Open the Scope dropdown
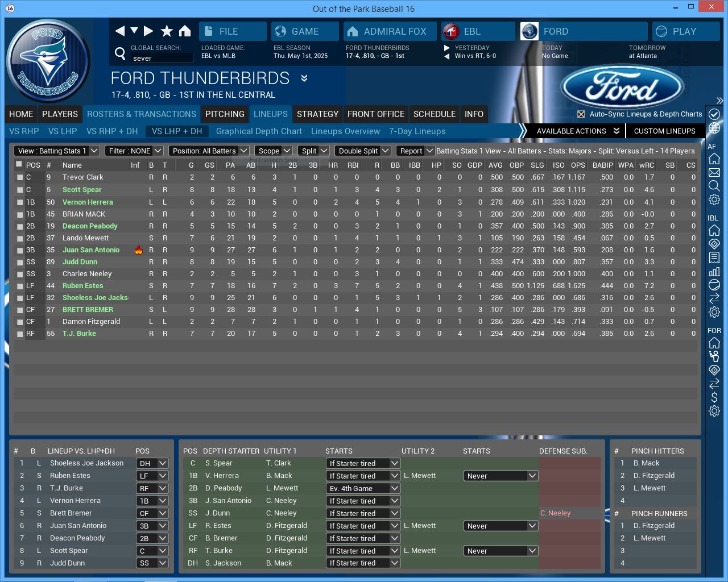 point(273,151)
